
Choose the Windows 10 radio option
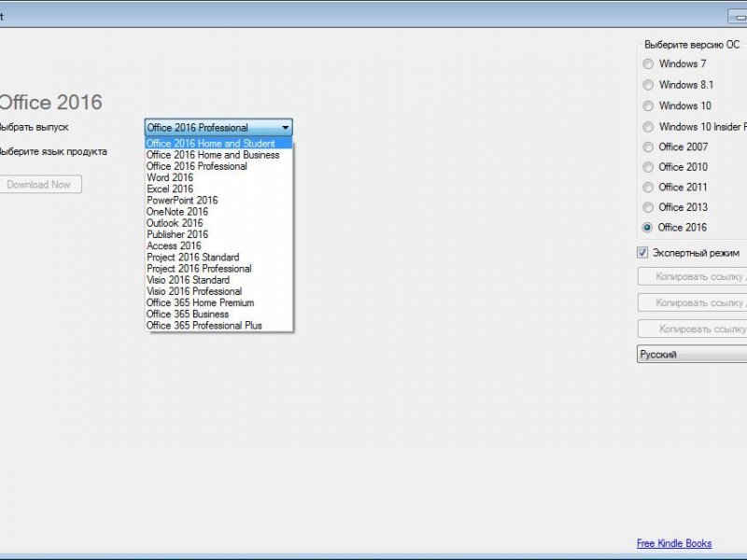pyautogui.click(x=648, y=105)
